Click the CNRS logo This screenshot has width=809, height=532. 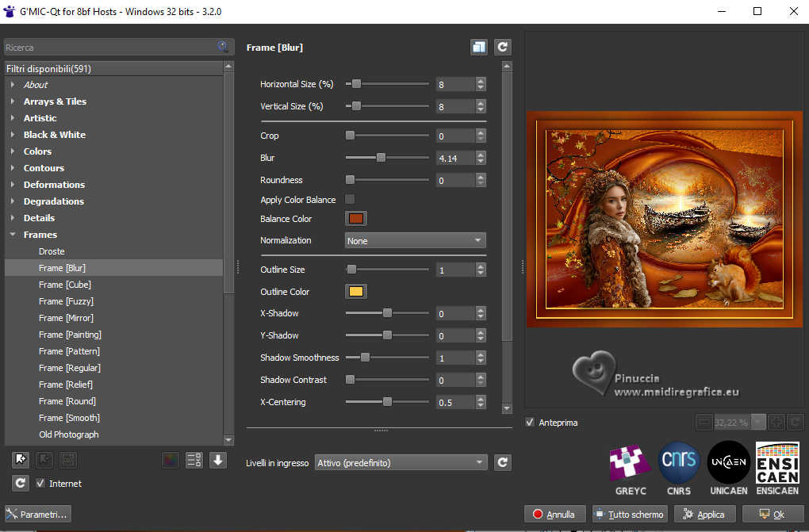pyautogui.click(x=678, y=469)
